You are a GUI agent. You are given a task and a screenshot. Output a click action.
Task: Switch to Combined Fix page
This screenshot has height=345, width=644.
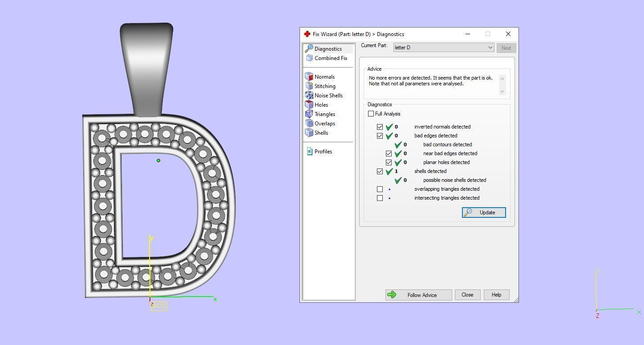click(331, 58)
